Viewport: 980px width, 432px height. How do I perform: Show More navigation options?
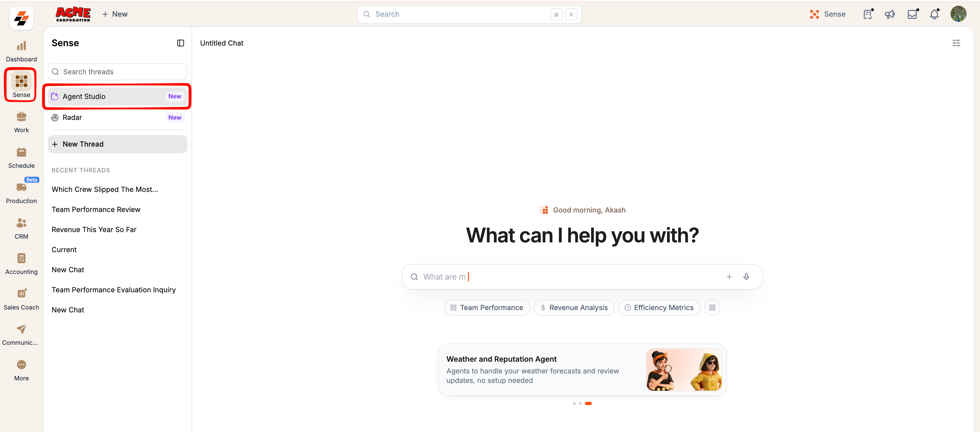21,370
